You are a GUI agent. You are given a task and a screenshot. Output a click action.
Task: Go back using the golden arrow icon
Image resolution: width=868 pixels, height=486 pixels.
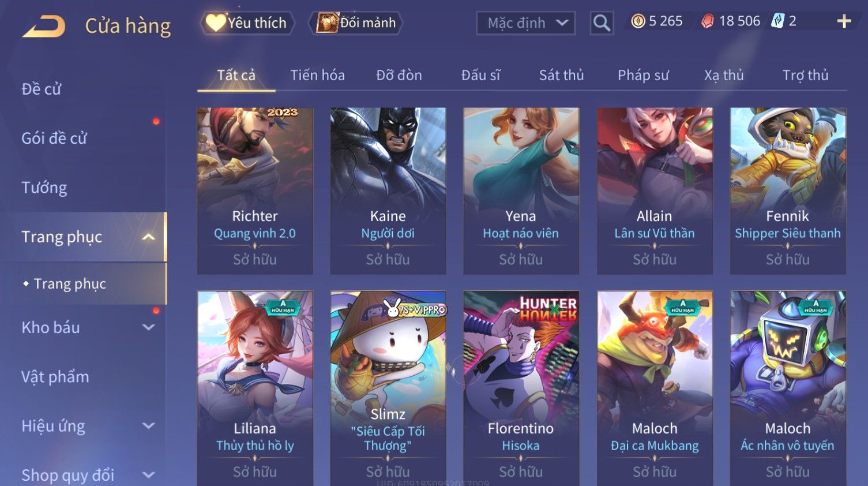click(44, 26)
